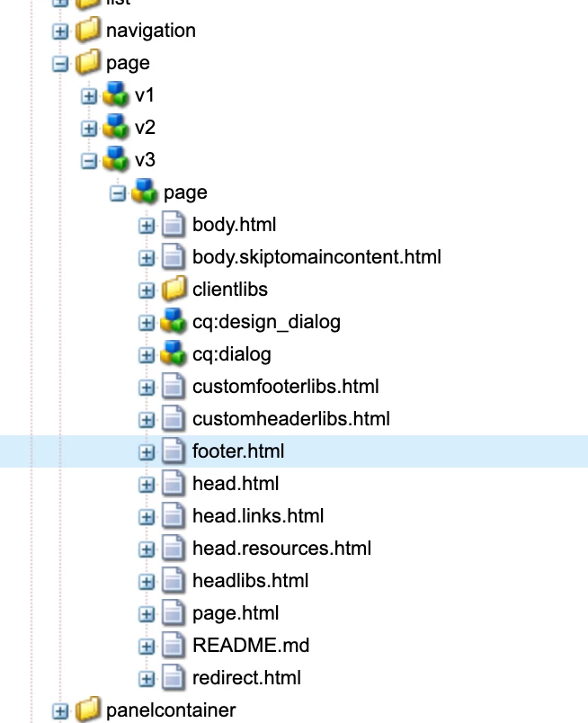The image size is (588, 723).
Task: Expand the cq:design_dialog node
Action: coord(147,323)
